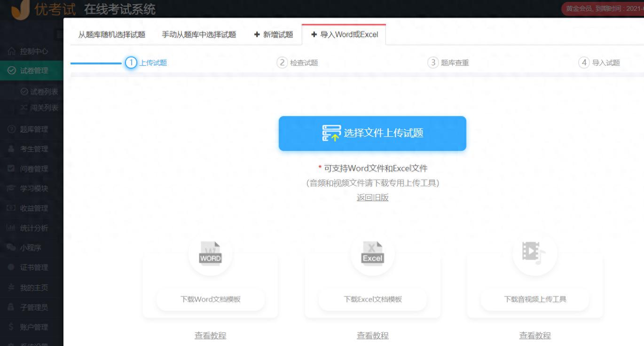Click the Word document template icon
The width and height of the screenshot is (644, 346).
pyautogui.click(x=210, y=254)
